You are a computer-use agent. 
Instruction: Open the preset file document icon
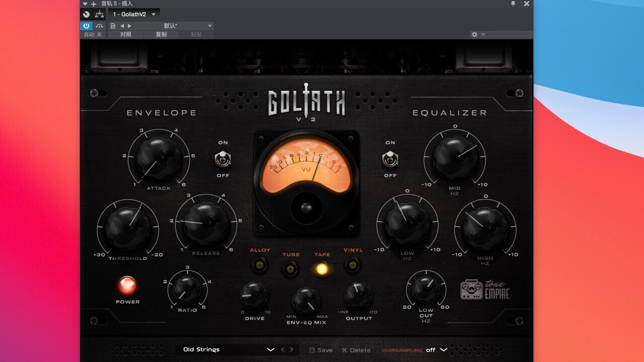113,26
